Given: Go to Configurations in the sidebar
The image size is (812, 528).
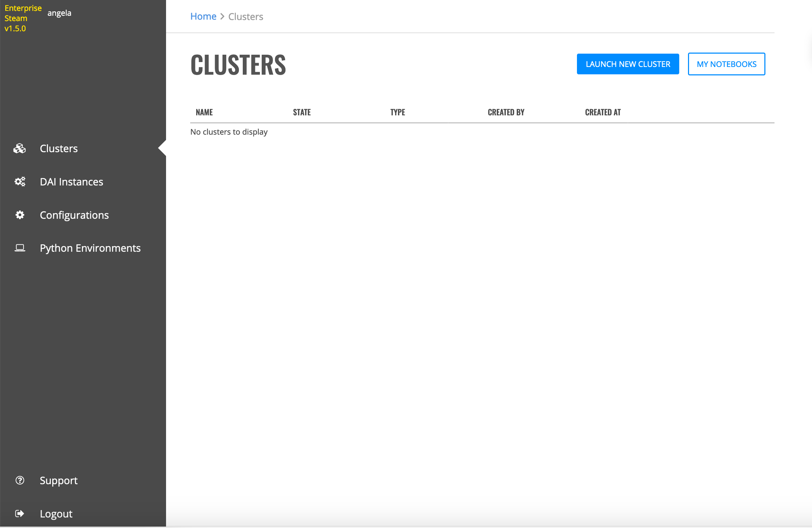Looking at the screenshot, I should pyautogui.click(x=74, y=215).
